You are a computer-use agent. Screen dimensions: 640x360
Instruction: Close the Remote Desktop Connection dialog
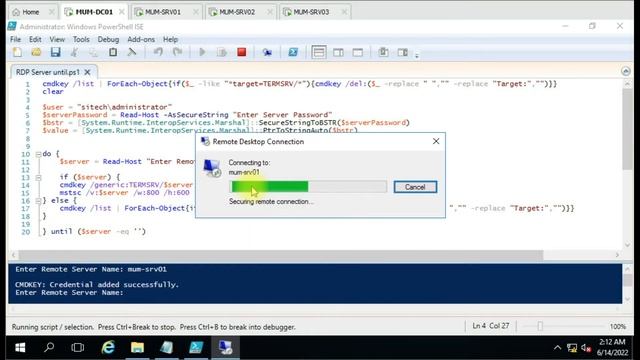(436, 141)
